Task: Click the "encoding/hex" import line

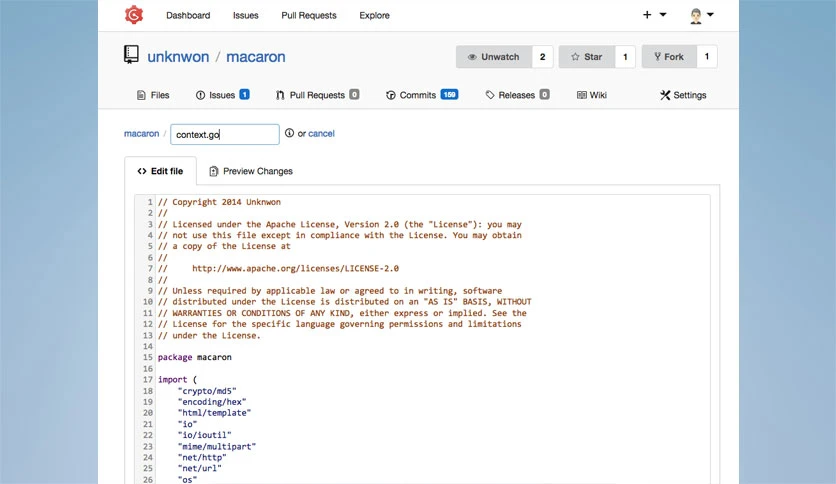Action: (212, 402)
